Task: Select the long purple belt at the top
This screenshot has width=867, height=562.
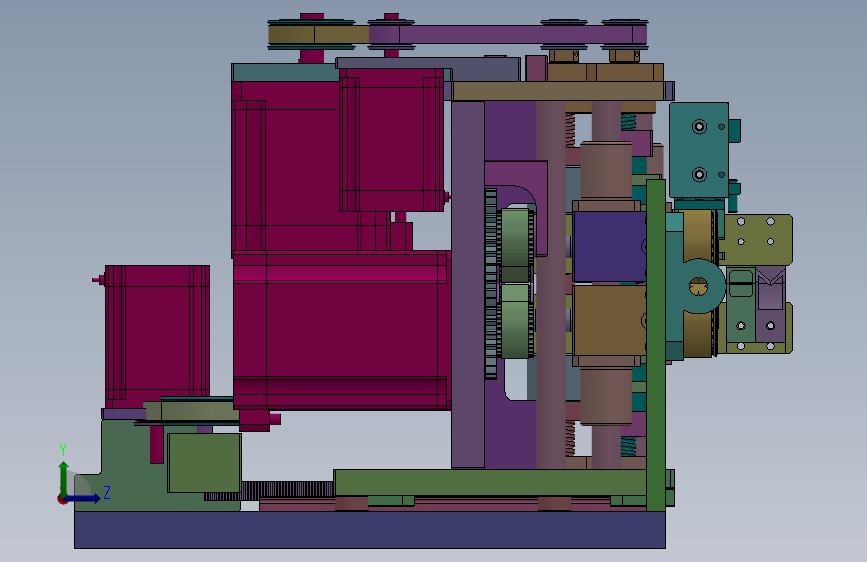Action: pyautogui.click(x=507, y=35)
